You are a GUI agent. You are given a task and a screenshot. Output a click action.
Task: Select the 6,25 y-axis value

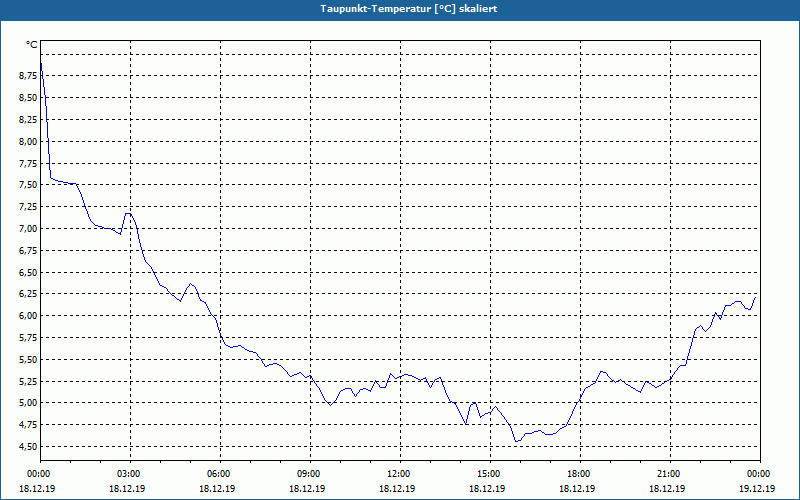28,294
